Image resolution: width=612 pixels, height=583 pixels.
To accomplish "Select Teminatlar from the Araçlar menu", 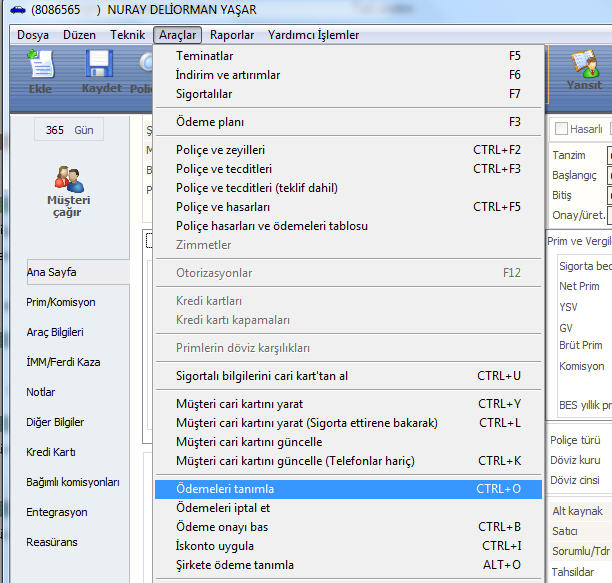I will coord(204,56).
